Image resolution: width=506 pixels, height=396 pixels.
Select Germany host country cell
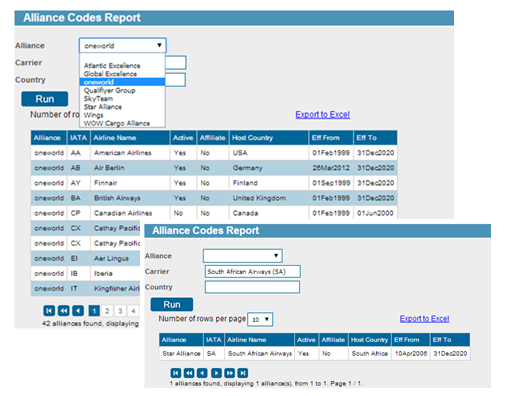tap(269, 168)
